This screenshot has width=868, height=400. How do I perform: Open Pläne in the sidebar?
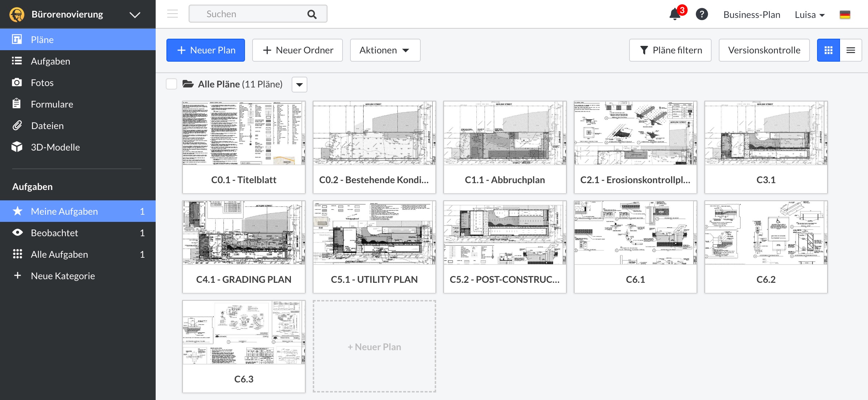coord(78,39)
